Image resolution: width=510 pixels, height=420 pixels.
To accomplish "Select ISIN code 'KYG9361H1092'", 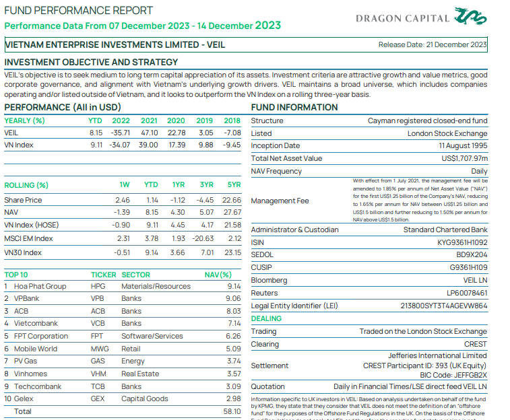I will pyautogui.click(x=462, y=243).
